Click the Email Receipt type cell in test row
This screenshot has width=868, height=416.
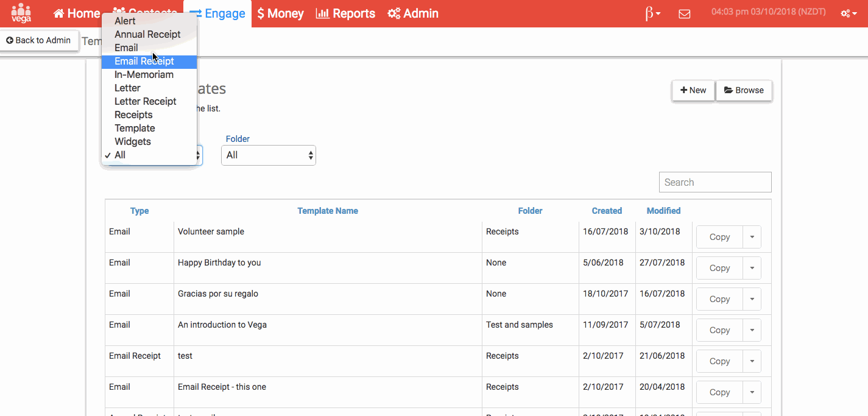click(135, 356)
